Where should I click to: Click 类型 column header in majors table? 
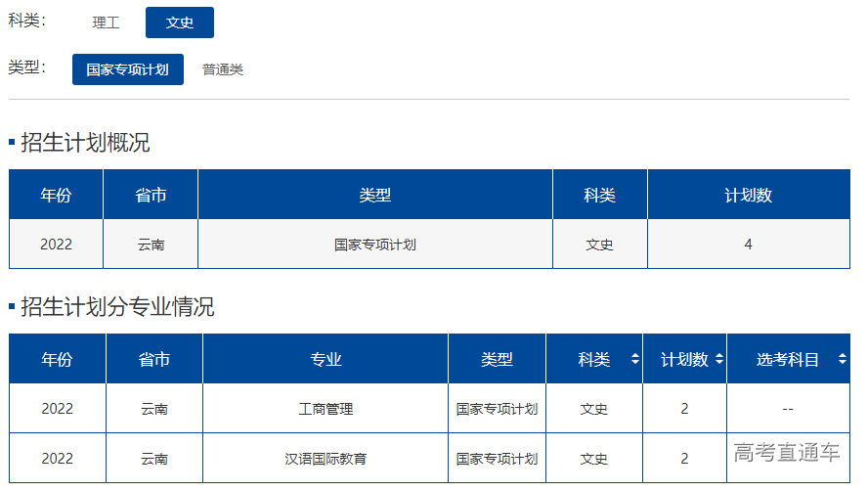pyautogui.click(x=497, y=359)
